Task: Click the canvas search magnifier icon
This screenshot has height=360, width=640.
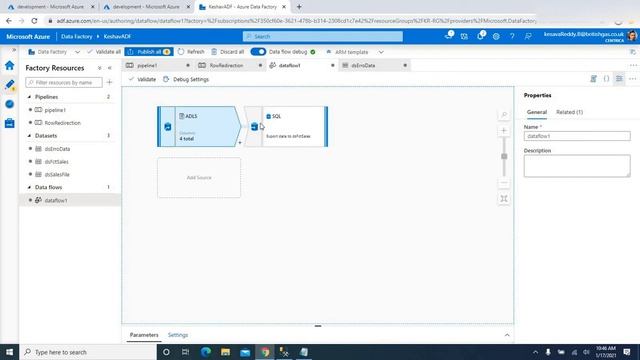Action: tap(504, 115)
